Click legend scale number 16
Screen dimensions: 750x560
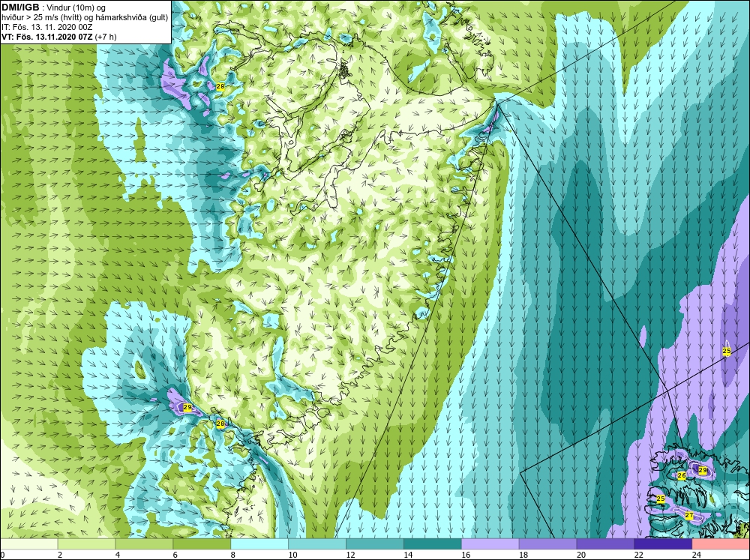(466, 555)
